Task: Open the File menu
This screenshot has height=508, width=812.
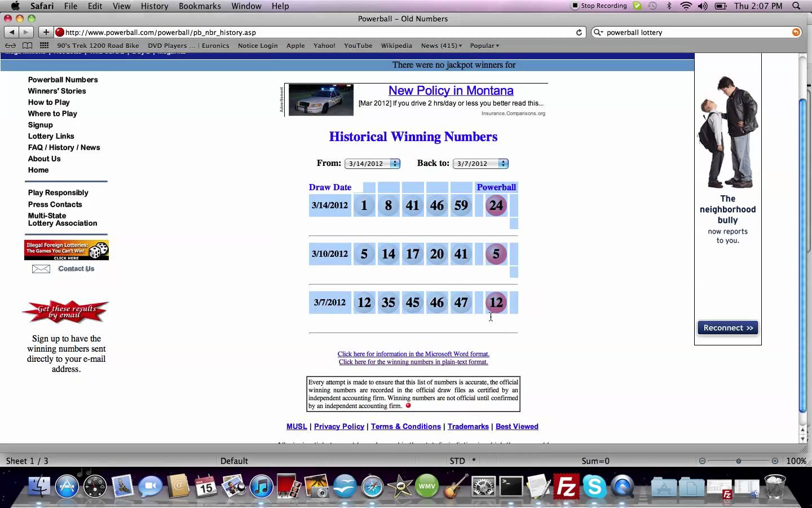Action: 70,6
